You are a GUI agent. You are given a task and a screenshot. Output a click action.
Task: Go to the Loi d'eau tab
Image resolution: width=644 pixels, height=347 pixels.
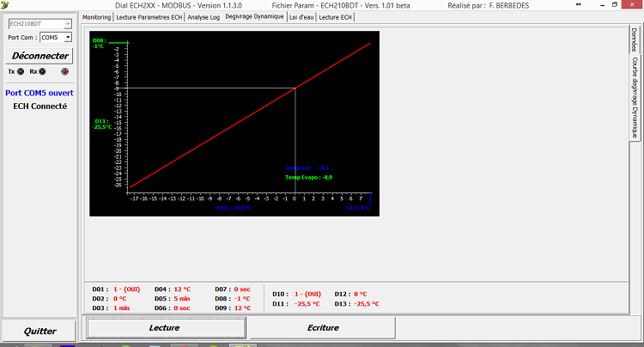click(302, 16)
